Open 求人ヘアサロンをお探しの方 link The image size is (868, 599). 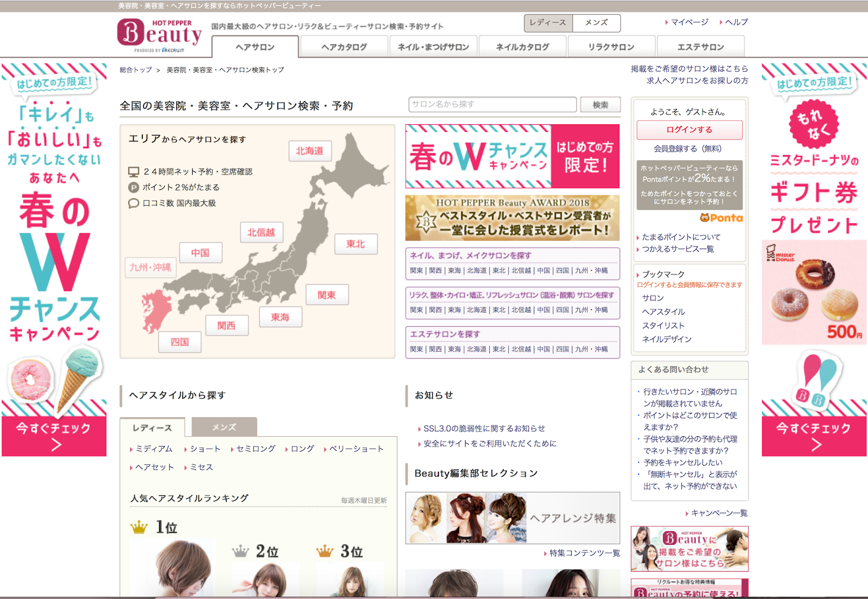click(698, 81)
